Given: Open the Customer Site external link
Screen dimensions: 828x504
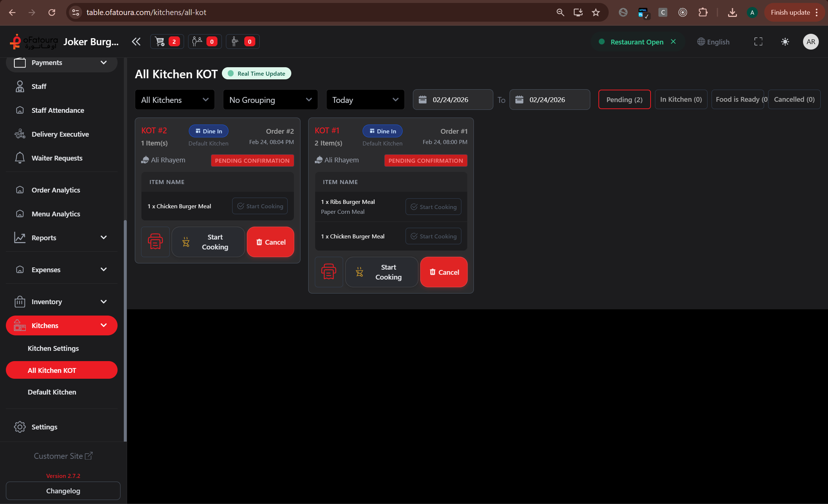Looking at the screenshot, I should (63, 456).
